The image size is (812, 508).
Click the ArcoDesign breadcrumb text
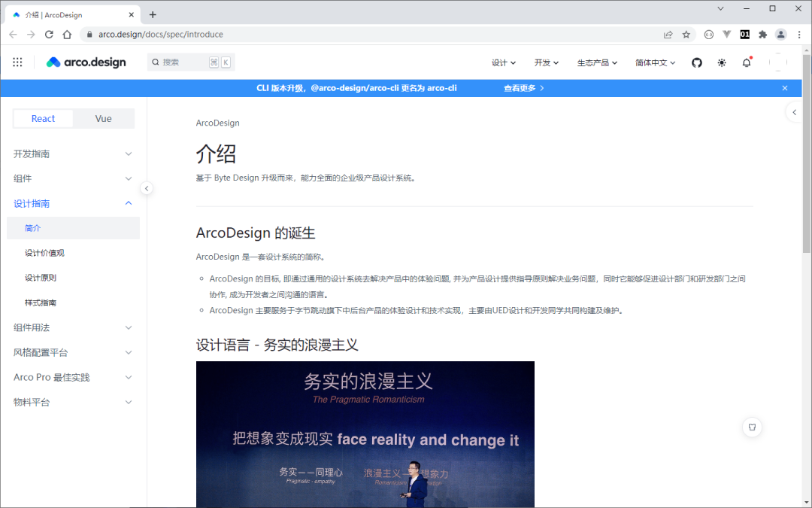[217, 123]
